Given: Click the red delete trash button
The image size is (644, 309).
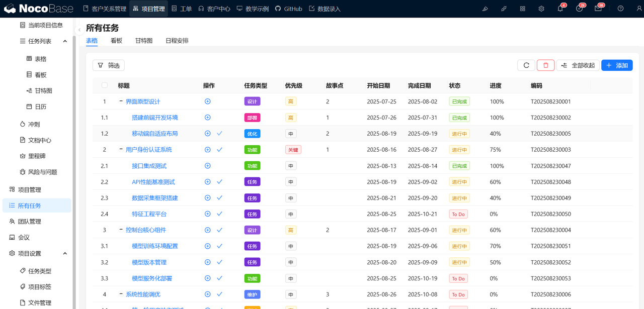Looking at the screenshot, I should pos(545,65).
